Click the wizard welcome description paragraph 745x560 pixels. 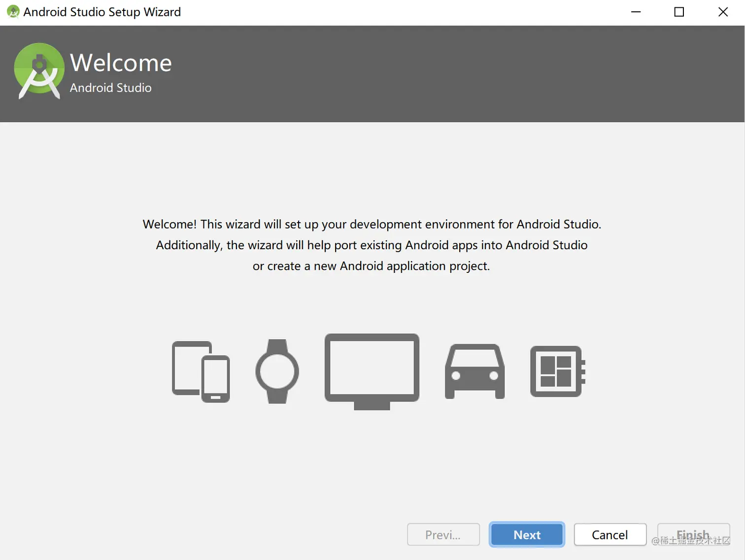(372, 245)
